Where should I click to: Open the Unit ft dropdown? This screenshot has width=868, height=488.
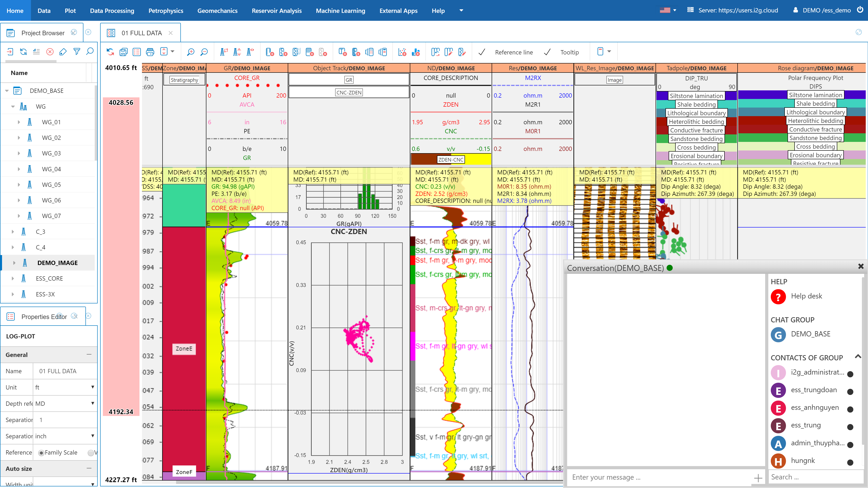65,387
